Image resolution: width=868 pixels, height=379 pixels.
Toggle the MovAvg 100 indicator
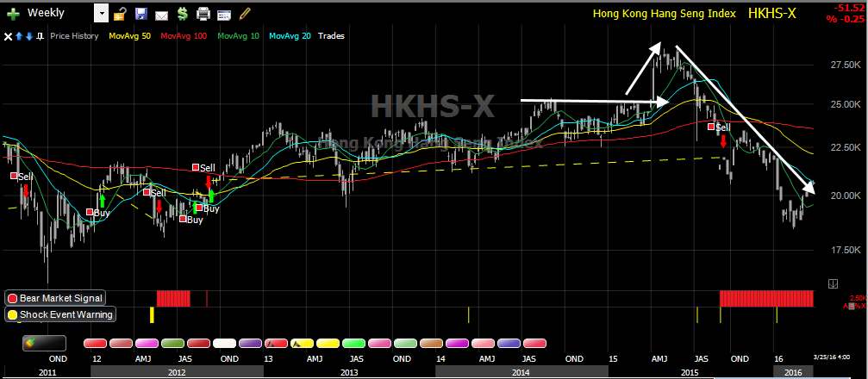(x=184, y=36)
